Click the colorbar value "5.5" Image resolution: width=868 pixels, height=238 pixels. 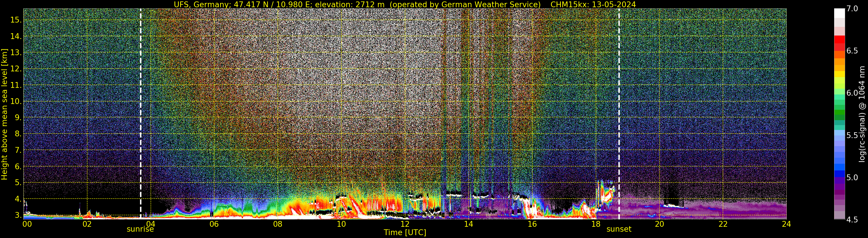[852, 135]
